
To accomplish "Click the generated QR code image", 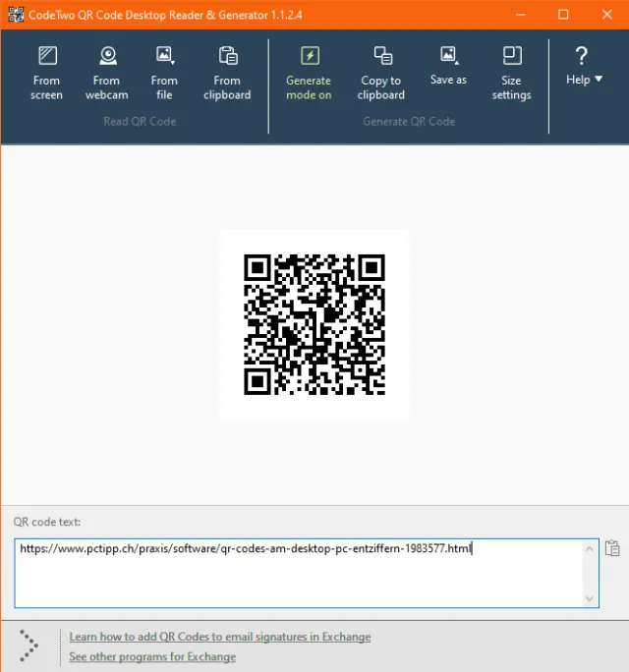I will [314, 324].
